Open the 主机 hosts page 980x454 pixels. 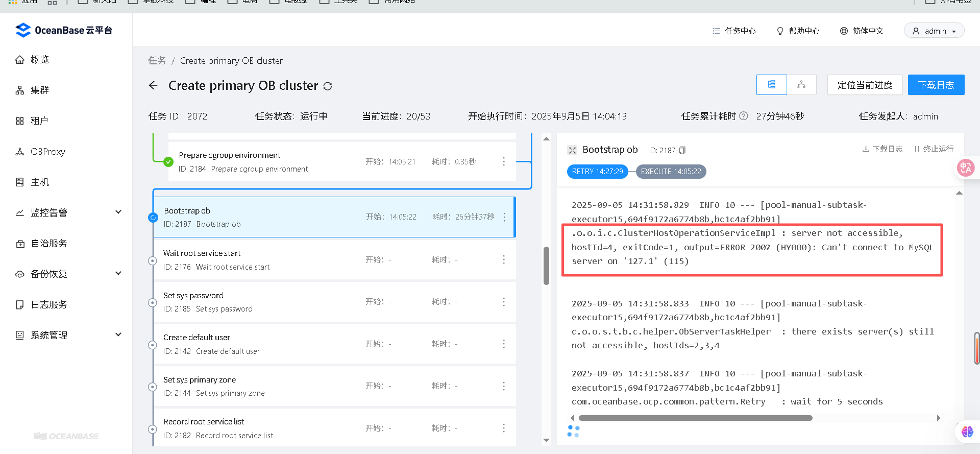click(40, 182)
